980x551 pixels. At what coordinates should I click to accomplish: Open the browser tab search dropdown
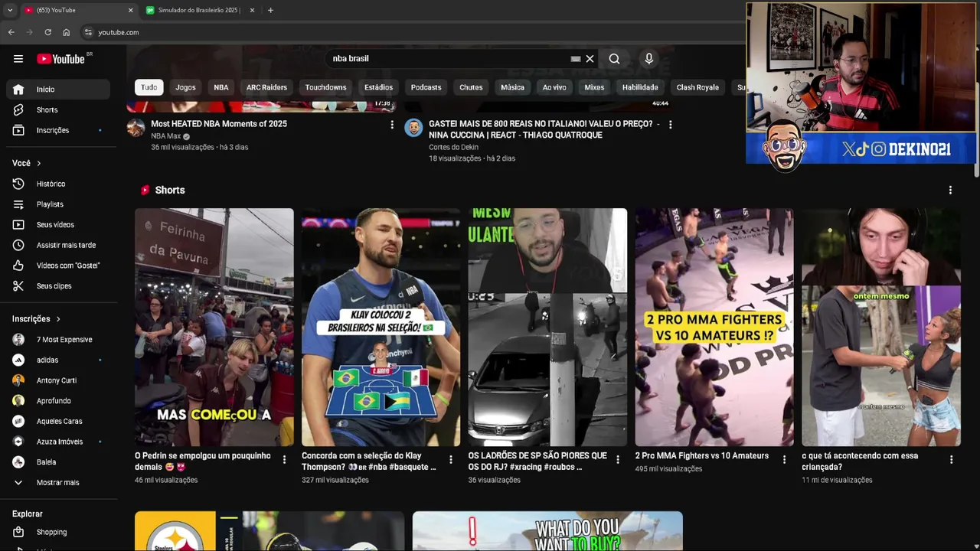tap(10, 10)
